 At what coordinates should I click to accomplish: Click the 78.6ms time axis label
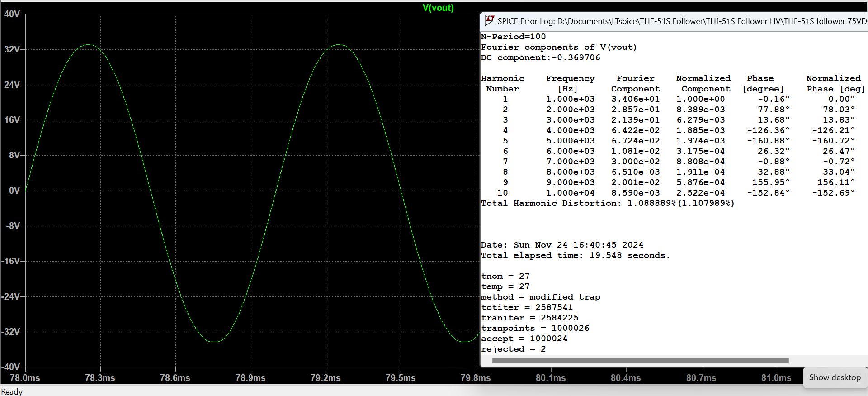pyautogui.click(x=175, y=378)
